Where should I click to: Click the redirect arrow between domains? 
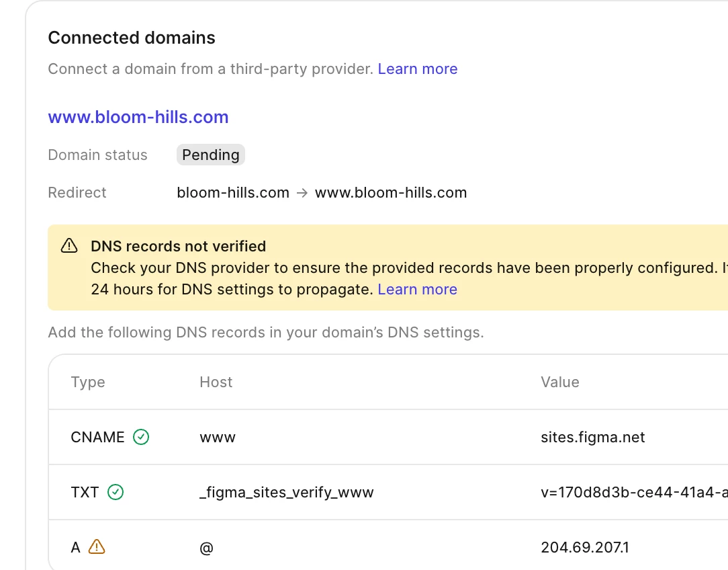tap(302, 193)
